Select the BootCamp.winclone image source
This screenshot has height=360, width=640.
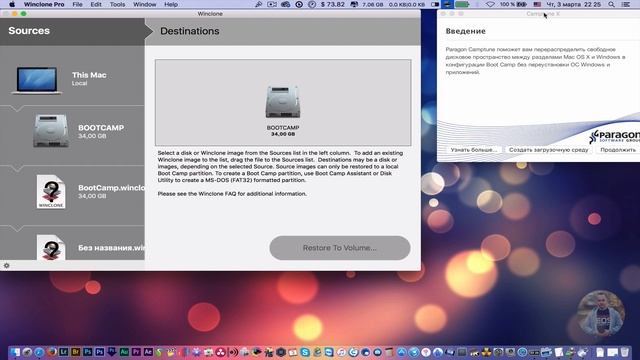tap(72, 191)
